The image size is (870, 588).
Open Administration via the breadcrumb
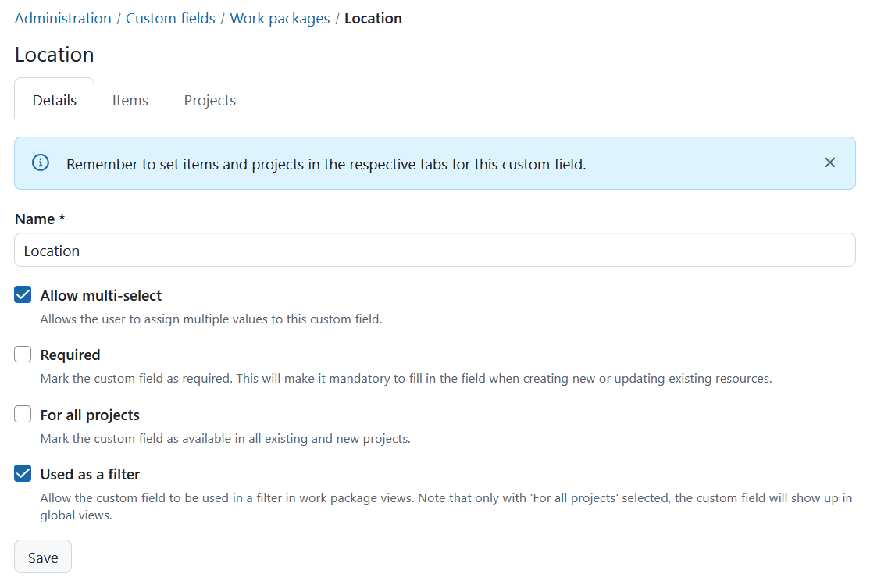coord(62,18)
